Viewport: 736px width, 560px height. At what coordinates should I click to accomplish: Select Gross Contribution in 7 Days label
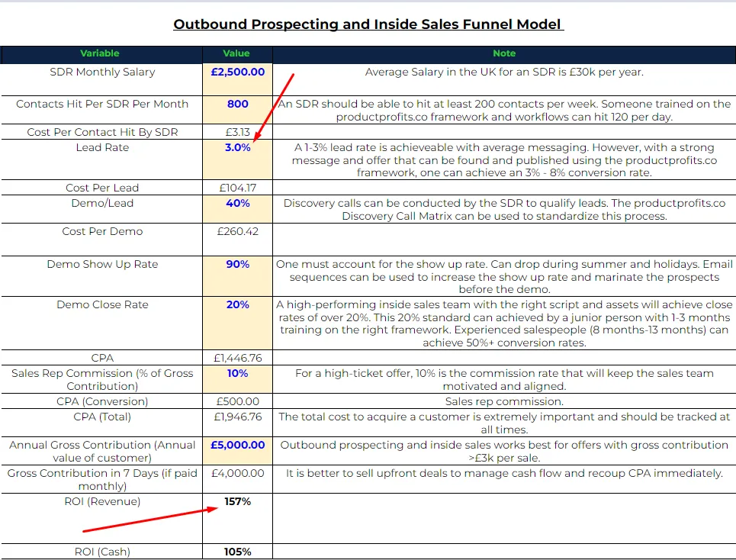pos(102,479)
